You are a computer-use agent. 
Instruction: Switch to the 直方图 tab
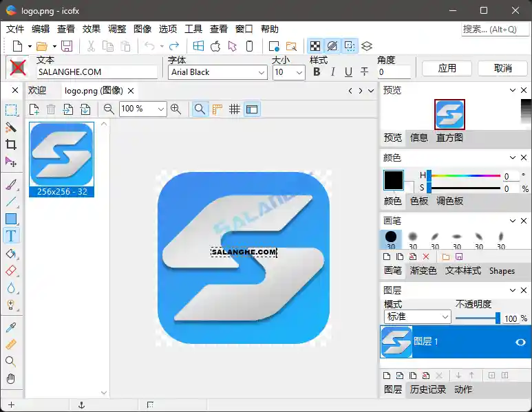coord(449,138)
